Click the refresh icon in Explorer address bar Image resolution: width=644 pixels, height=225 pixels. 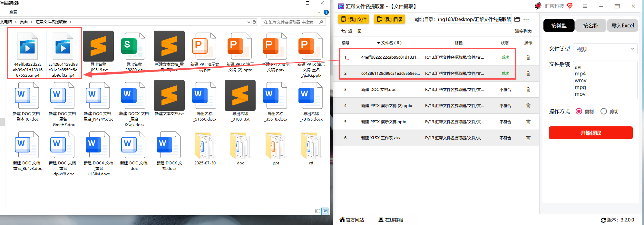[x=254, y=22]
